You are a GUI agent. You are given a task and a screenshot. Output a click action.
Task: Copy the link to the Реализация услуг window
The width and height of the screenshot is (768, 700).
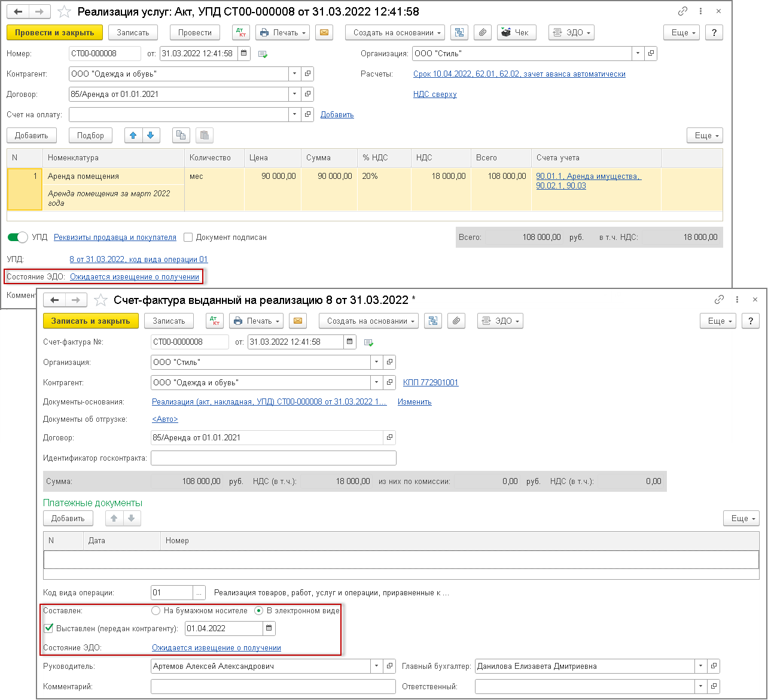click(x=682, y=11)
